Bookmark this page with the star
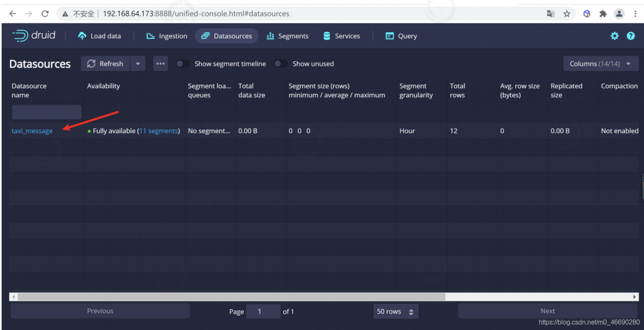644x330 pixels. (567, 14)
